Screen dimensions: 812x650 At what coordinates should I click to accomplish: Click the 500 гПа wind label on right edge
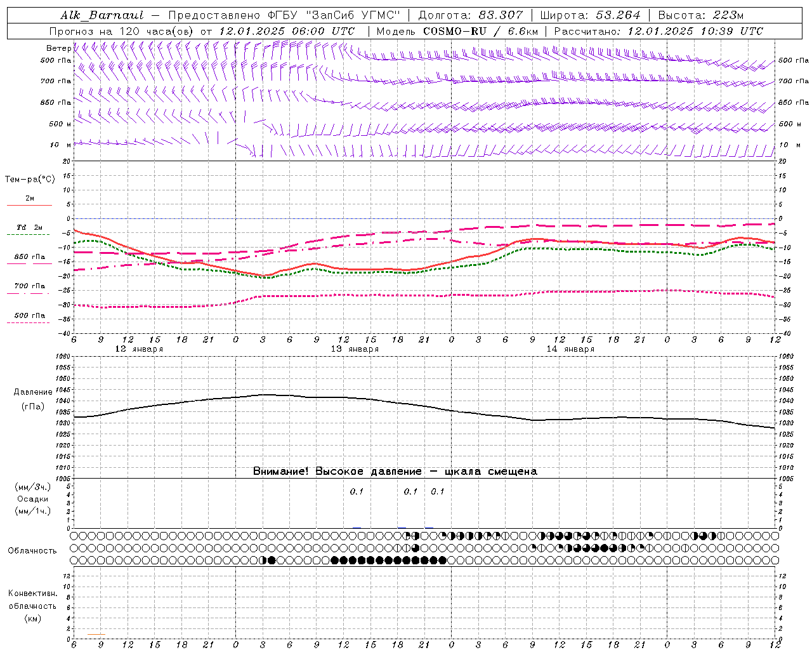click(794, 60)
